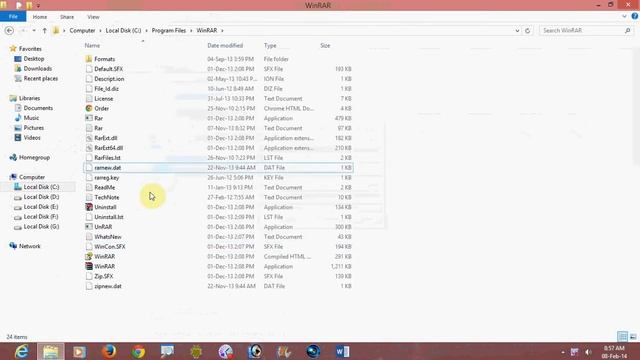
Task: Go up one folder level
Action: (x=44, y=31)
